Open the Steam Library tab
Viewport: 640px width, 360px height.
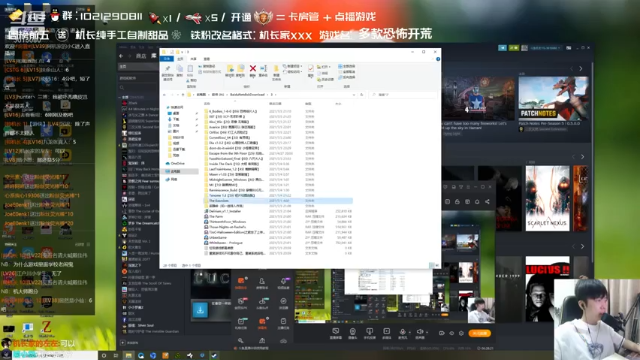coord(153,56)
